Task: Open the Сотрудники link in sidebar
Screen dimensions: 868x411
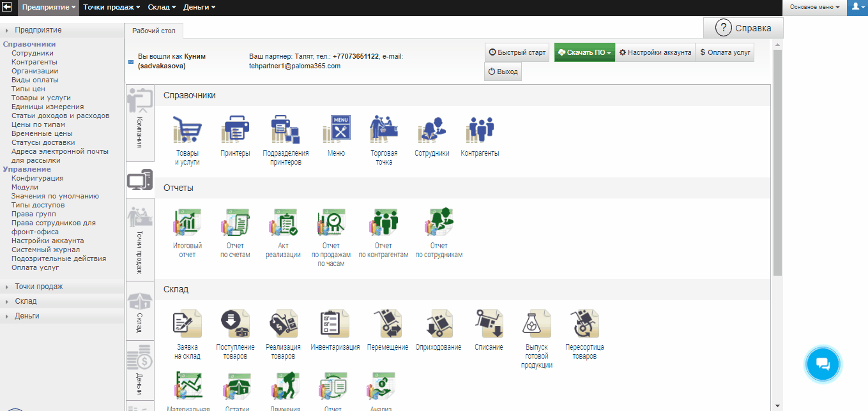Action: pyautogui.click(x=33, y=53)
